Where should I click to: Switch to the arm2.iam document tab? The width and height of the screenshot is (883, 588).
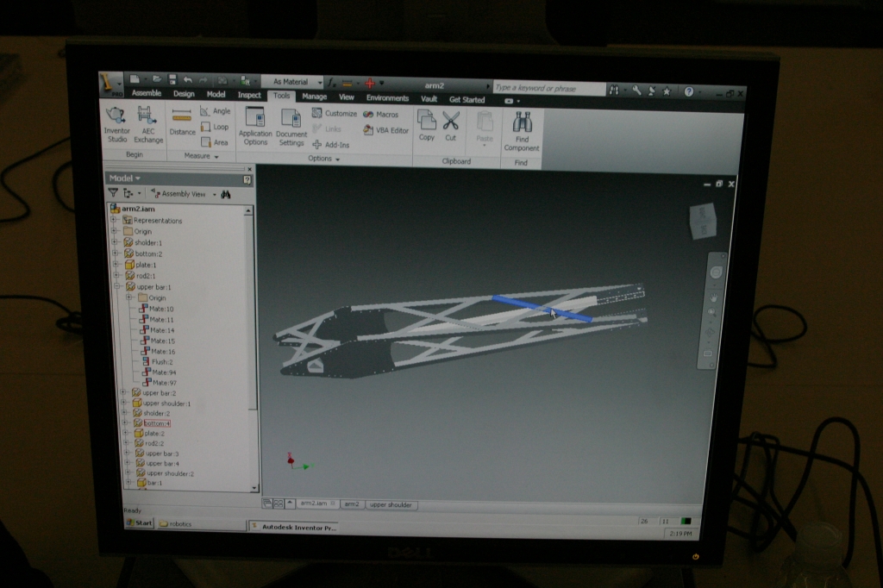point(317,504)
